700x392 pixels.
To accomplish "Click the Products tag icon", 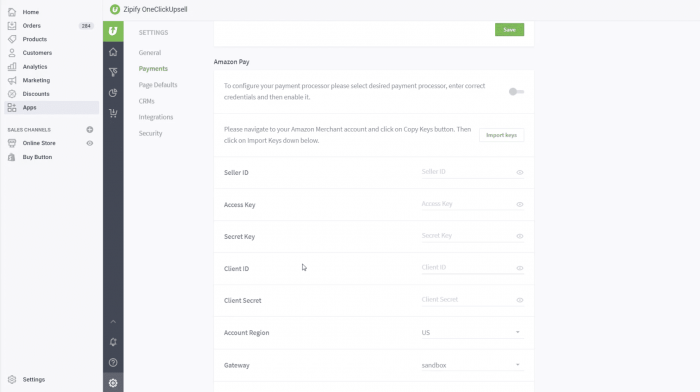I will click(x=12, y=39).
